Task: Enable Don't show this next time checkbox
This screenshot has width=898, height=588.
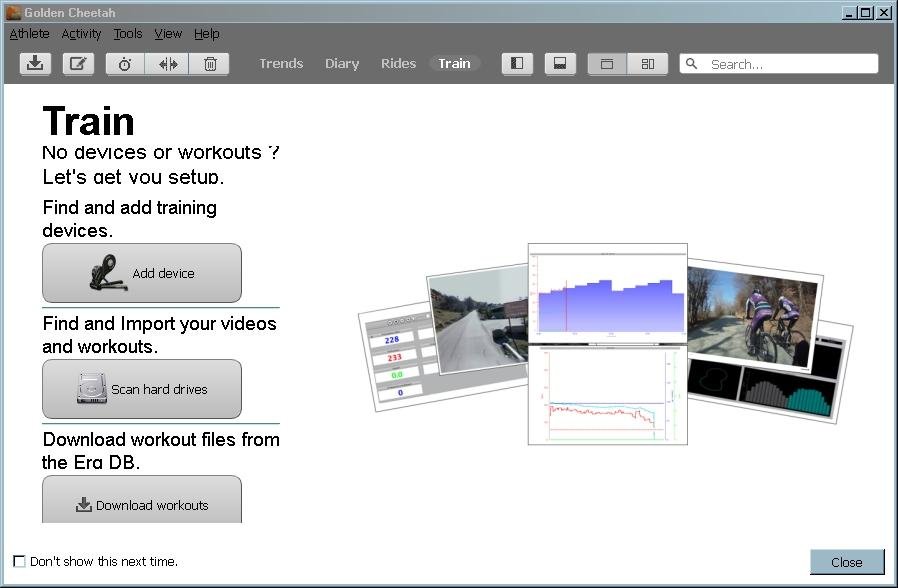Action: (19, 561)
